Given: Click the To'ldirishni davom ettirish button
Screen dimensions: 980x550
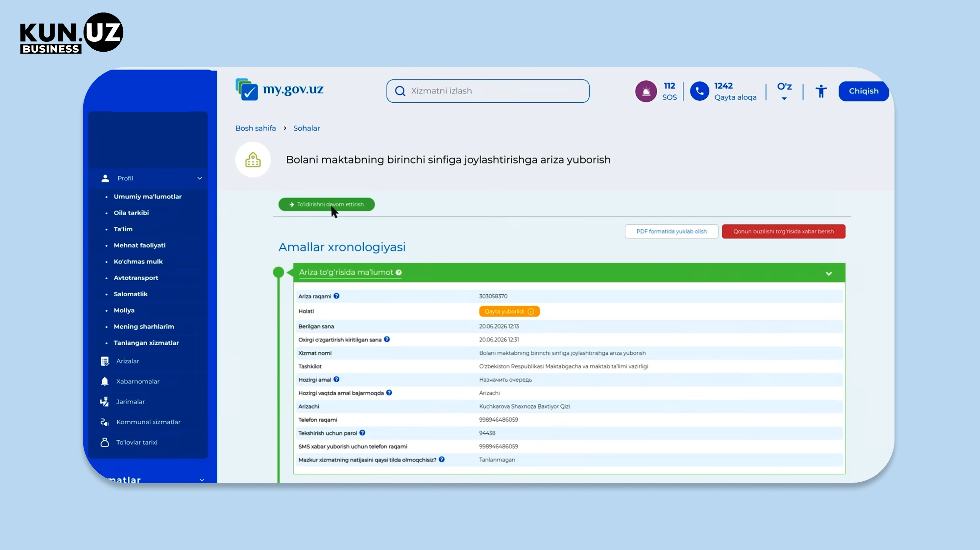Looking at the screenshot, I should pyautogui.click(x=327, y=204).
